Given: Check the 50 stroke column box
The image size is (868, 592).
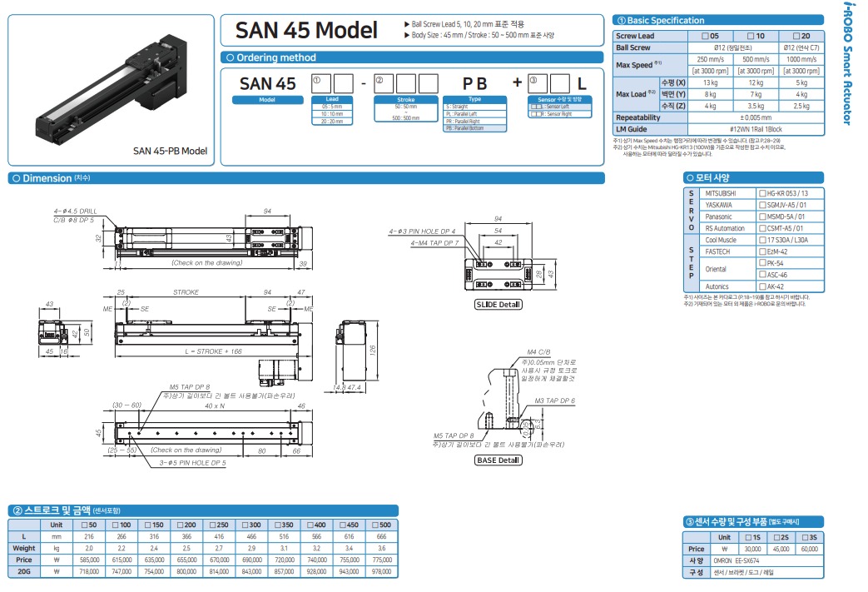Looking at the screenshot, I should [85, 525].
